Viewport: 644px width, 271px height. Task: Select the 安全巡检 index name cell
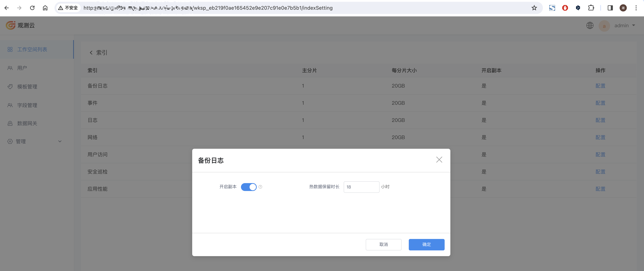(x=97, y=172)
